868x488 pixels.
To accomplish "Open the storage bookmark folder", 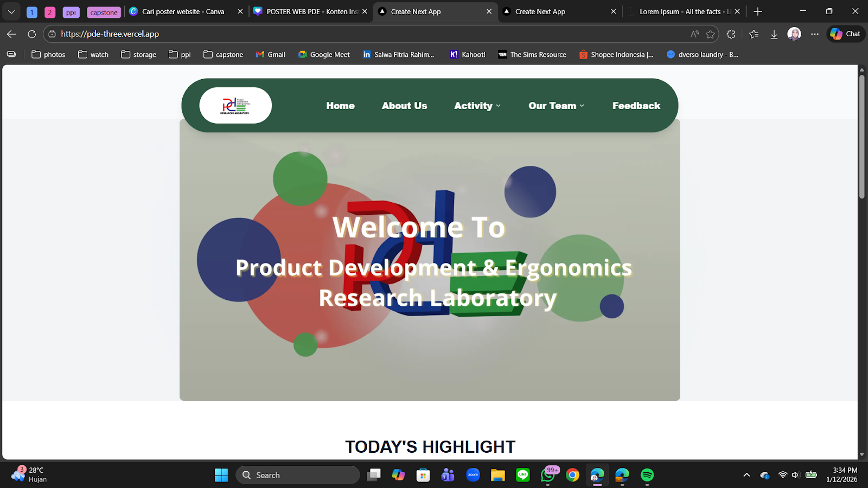I will click(139, 54).
